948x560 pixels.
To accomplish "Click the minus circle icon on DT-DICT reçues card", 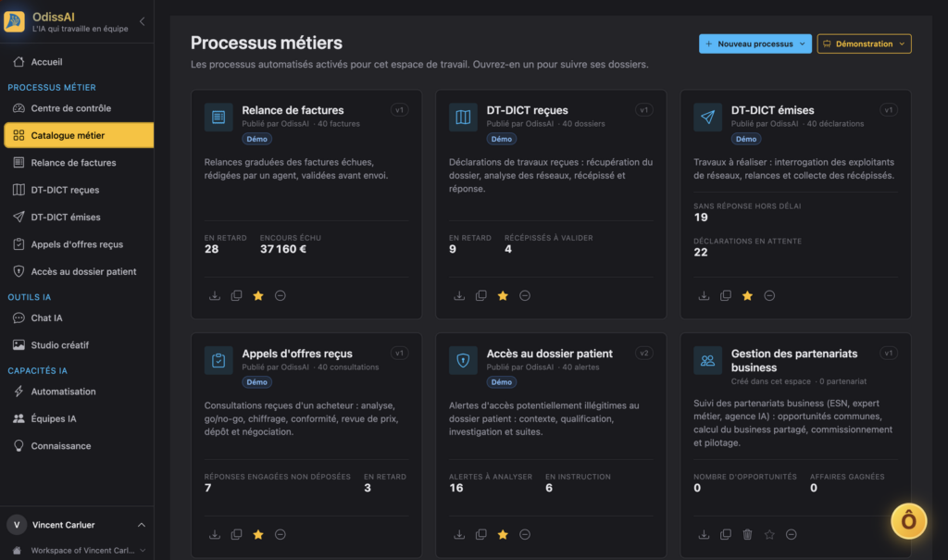I will (525, 295).
